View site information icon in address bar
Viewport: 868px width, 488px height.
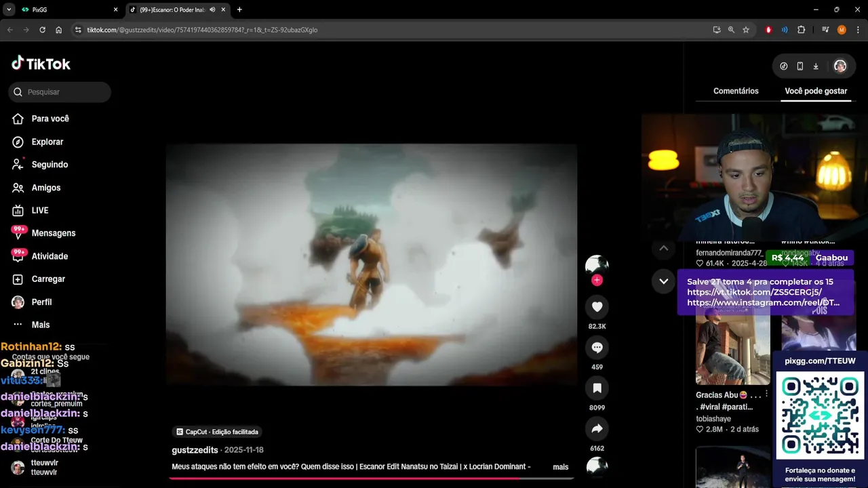78,30
